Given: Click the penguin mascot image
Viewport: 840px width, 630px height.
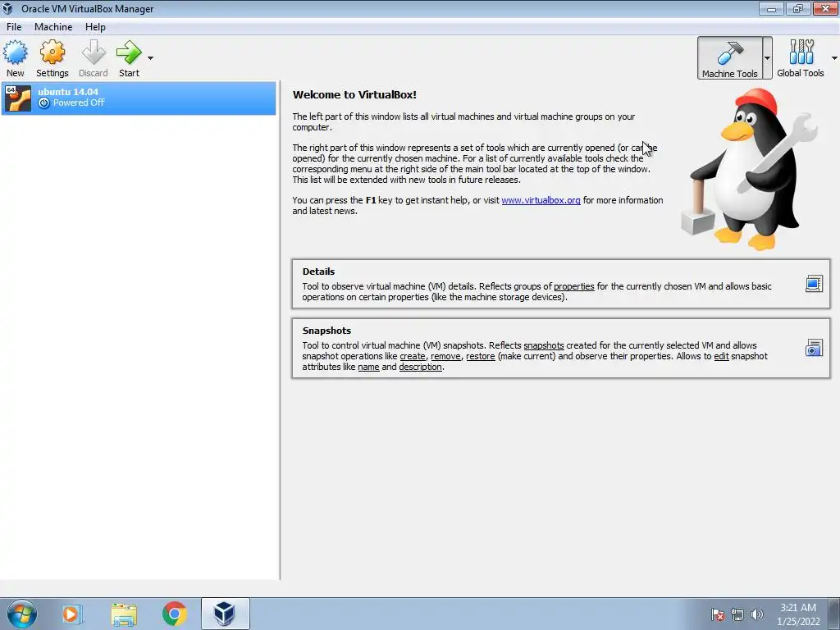Looking at the screenshot, I should click(750, 169).
